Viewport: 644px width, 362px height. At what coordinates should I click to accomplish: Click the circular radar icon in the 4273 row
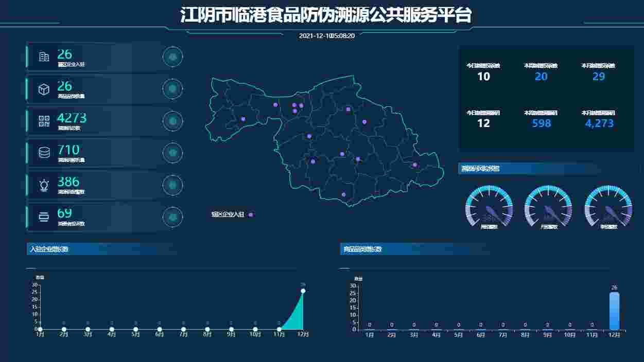[x=172, y=121]
